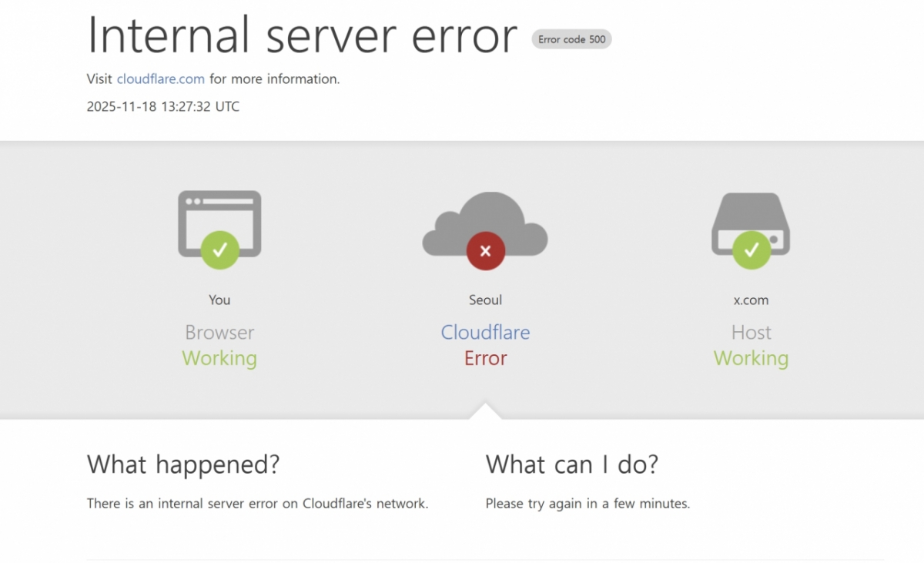Click the Seoul location label
This screenshot has height=563, width=924.
(485, 300)
